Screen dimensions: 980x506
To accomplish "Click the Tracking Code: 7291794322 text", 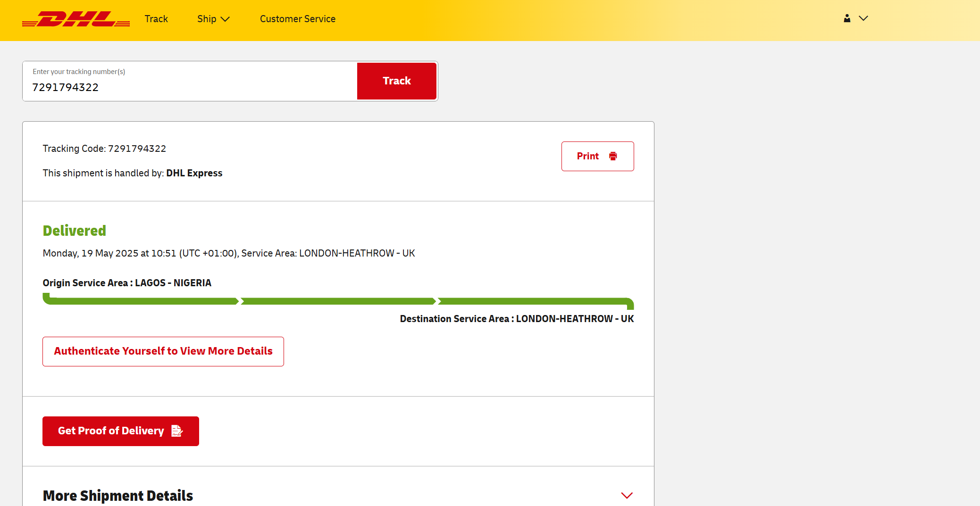I will click(x=104, y=149).
